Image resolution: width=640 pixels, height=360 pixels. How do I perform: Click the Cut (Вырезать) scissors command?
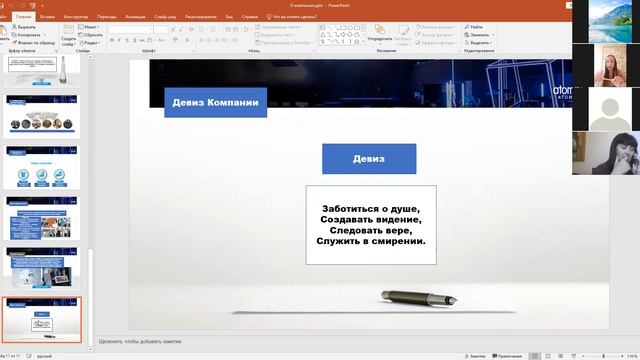[x=24, y=27]
